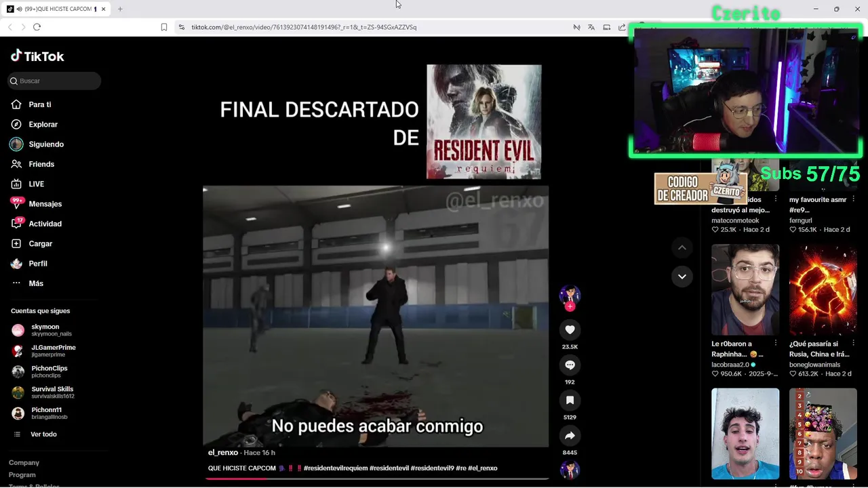Click the TikTok logo
868x488 pixels.
click(x=37, y=56)
